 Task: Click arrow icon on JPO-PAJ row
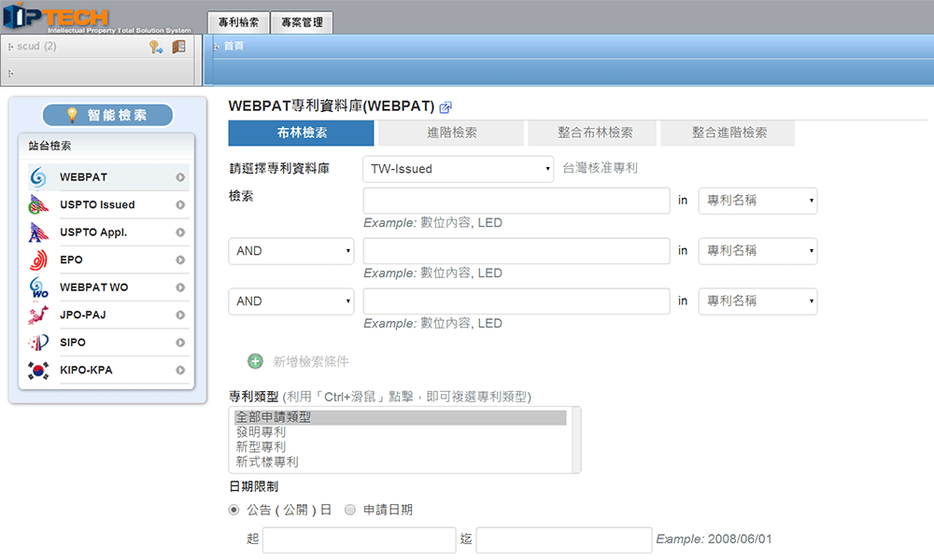[180, 315]
